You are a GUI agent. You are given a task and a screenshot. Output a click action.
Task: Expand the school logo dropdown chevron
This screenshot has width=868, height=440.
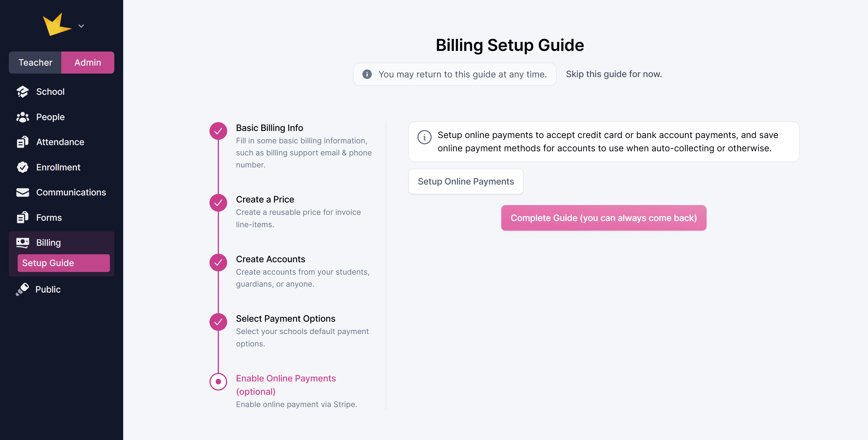point(81,26)
